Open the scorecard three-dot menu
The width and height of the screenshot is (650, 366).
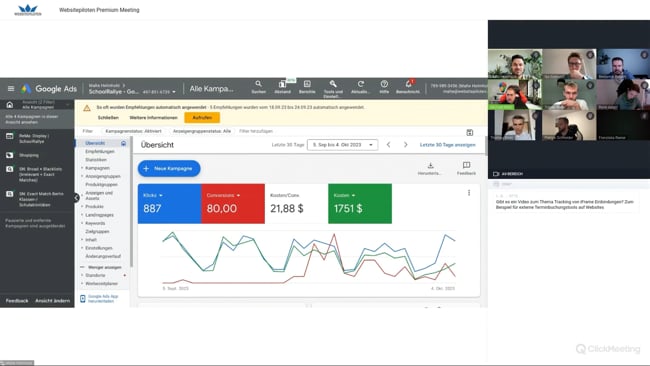pyautogui.click(x=469, y=193)
